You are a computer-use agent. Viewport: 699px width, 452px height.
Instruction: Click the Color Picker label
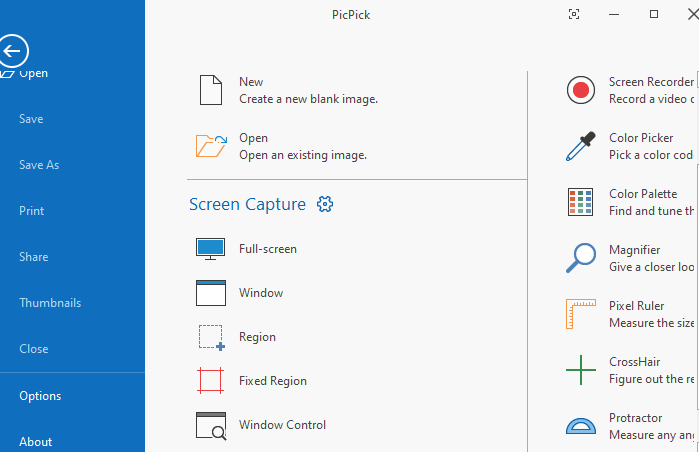641,138
